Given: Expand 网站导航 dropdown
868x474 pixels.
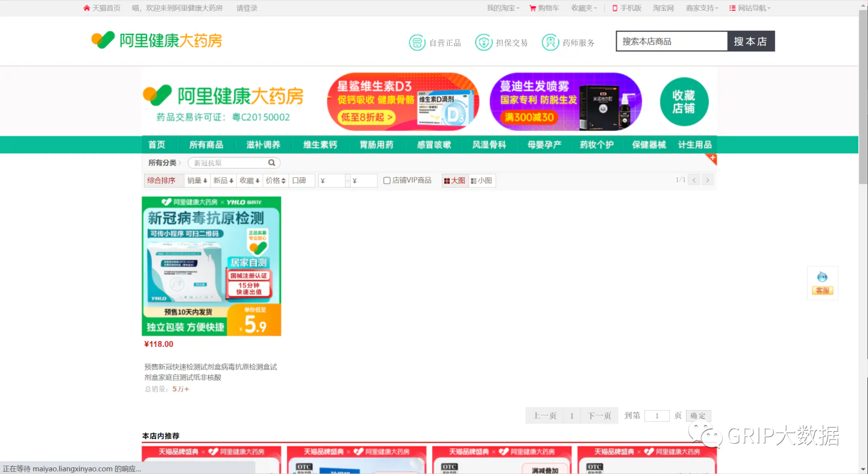Looking at the screenshot, I should tap(750, 8).
